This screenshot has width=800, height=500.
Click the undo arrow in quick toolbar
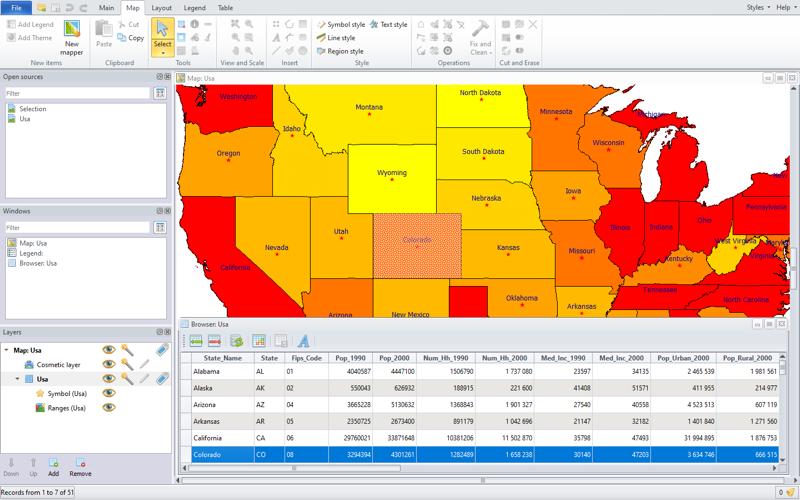pos(70,8)
